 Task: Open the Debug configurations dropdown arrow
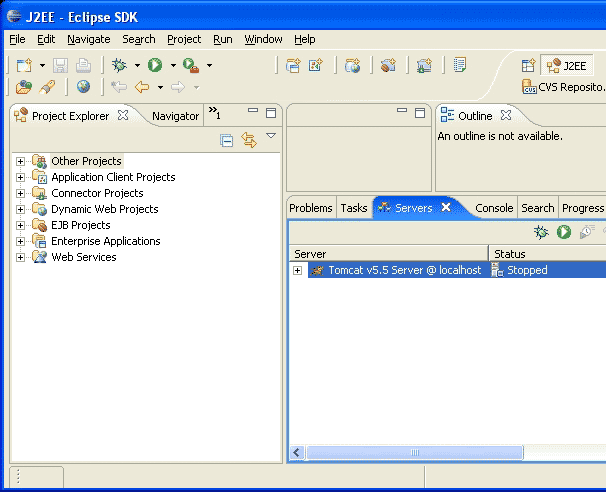[x=137, y=65]
